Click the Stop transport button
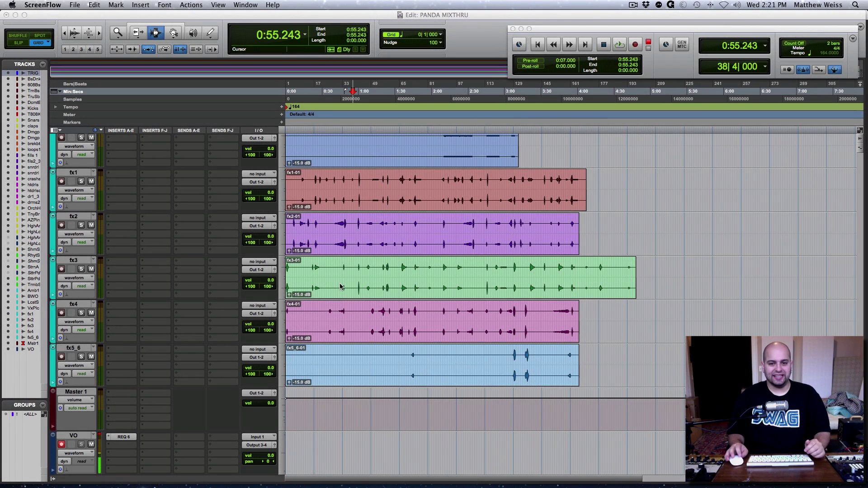The image size is (868, 488). tap(604, 44)
